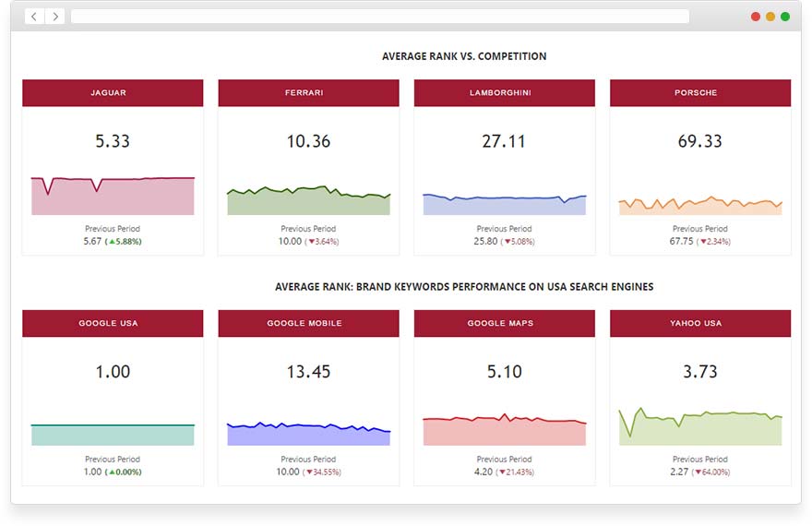Select the Yahoo USA card header
The width and height of the screenshot is (812, 526).
coord(700,324)
